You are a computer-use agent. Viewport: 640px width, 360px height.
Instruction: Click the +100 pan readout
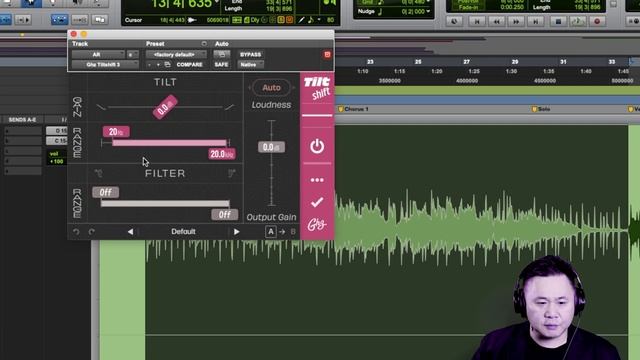(56, 162)
